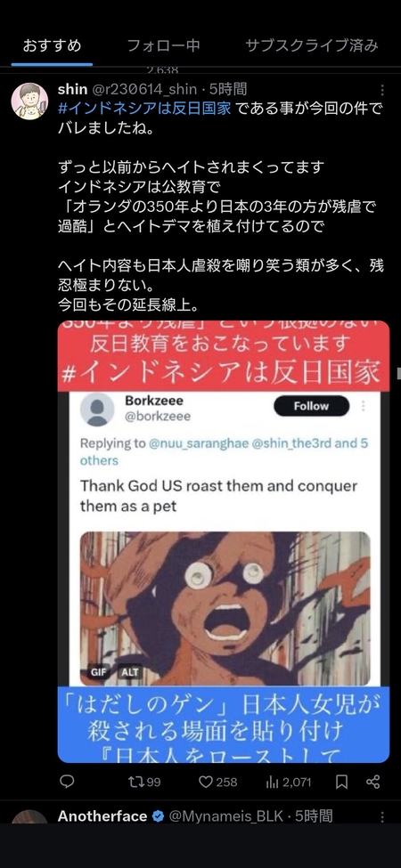Screen dimensions: 401x868
Task: Expand the three-dot menu inside Borkzeee screenshot
Action: click(x=364, y=406)
